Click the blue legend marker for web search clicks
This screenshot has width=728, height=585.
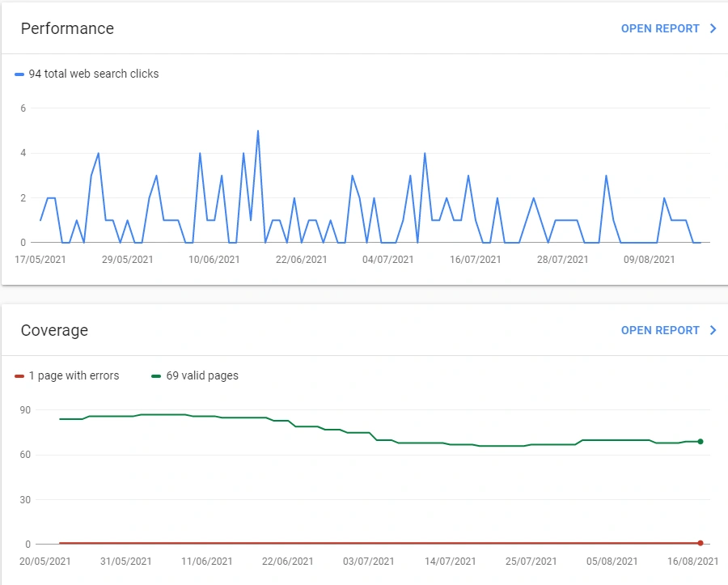pyautogui.click(x=19, y=74)
